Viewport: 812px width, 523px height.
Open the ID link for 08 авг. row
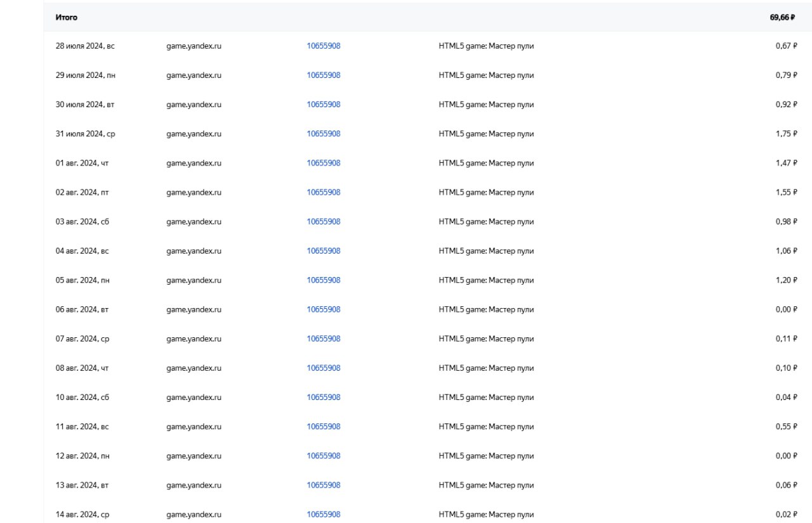(x=324, y=368)
